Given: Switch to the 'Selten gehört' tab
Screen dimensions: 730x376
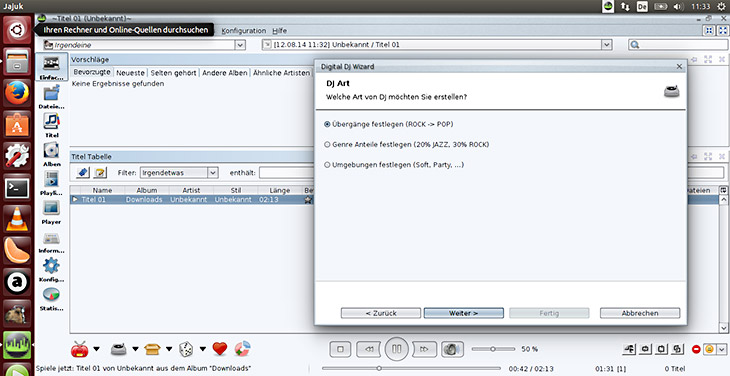Looking at the screenshot, I should tap(174, 73).
